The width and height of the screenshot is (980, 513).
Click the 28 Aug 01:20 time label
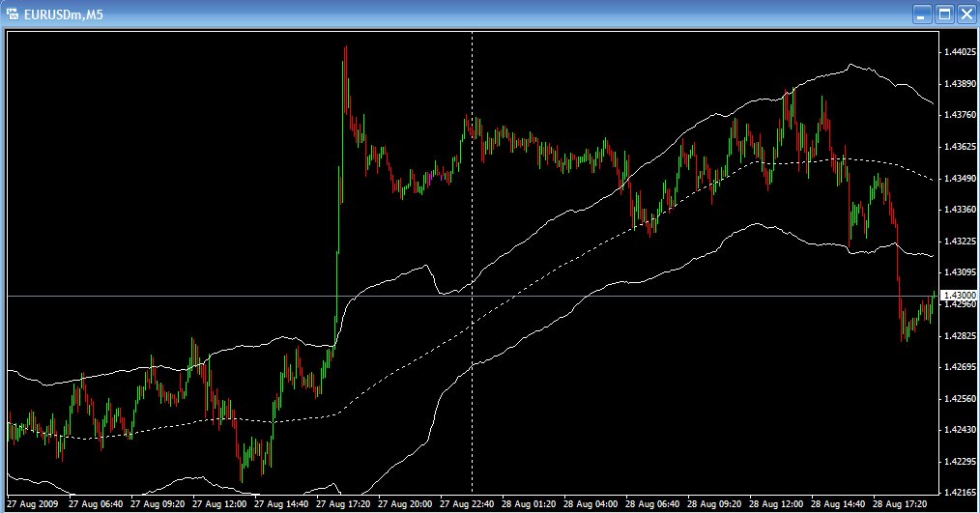coord(529,503)
